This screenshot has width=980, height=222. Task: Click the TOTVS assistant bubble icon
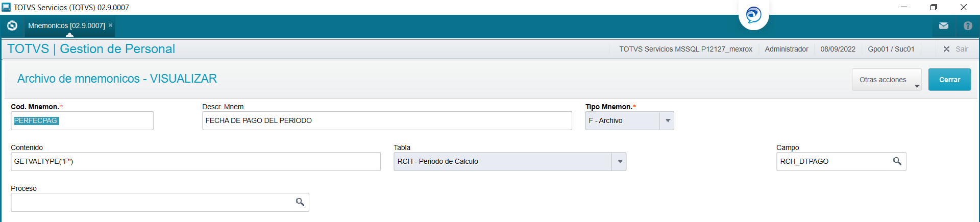(x=753, y=14)
